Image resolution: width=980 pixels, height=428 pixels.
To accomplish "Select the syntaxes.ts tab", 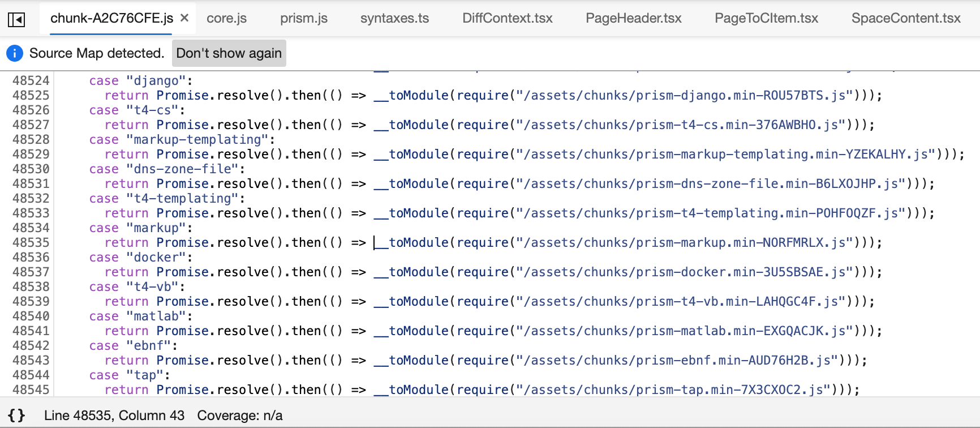I will pyautogui.click(x=394, y=18).
